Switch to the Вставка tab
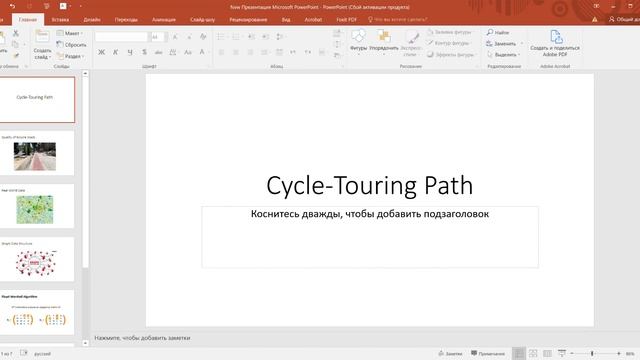The height and width of the screenshot is (360, 640). pos(60,19)
